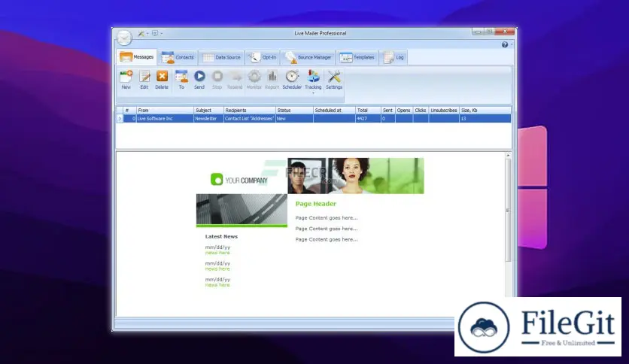Open the Opt-In tab
The image size is (629, 364).
[x=263, y=57]
